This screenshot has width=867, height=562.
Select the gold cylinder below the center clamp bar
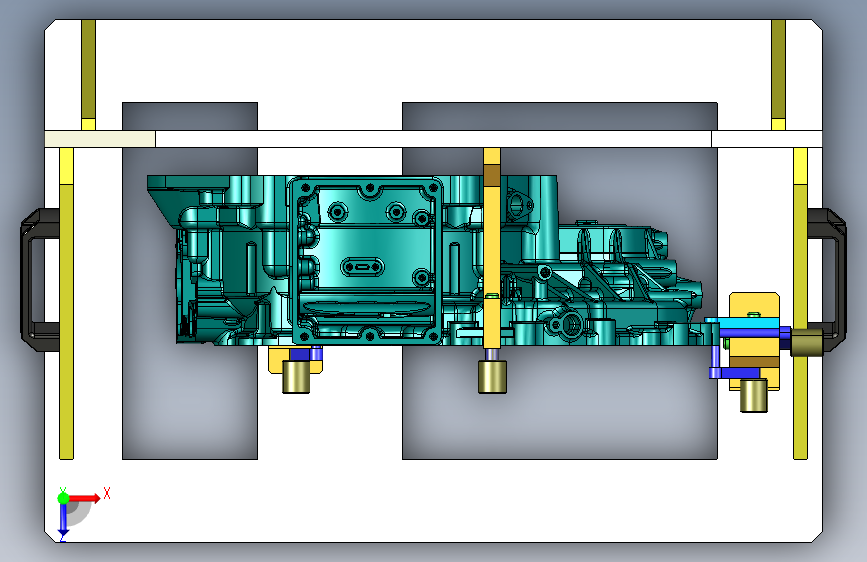click(492, 377)
